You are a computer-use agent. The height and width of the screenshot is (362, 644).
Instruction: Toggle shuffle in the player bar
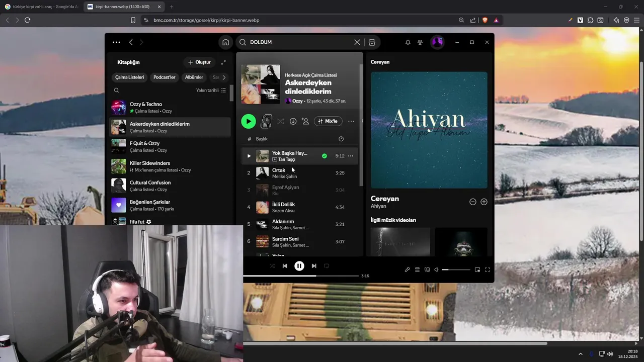(x=272, y=266)
